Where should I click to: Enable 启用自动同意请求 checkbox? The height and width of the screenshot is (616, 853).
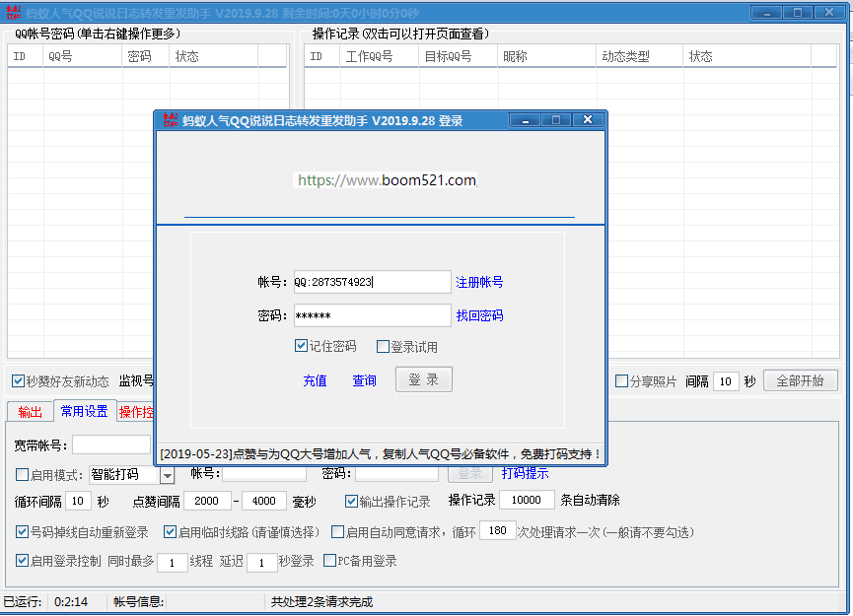coord(338,531)
